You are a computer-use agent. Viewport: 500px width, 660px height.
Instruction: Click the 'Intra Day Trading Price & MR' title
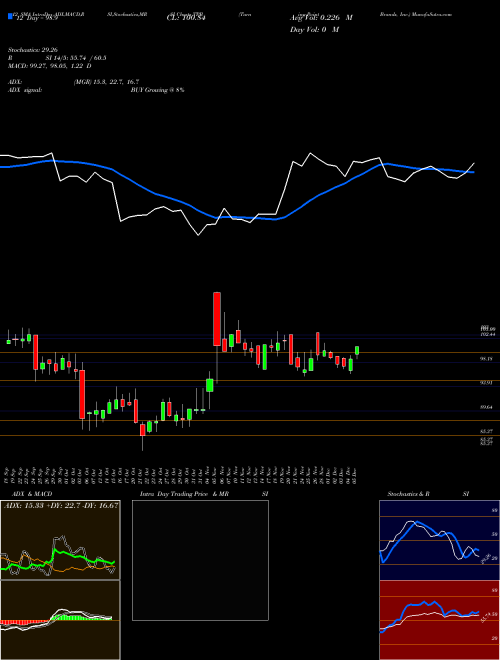[x=184, y=494]
